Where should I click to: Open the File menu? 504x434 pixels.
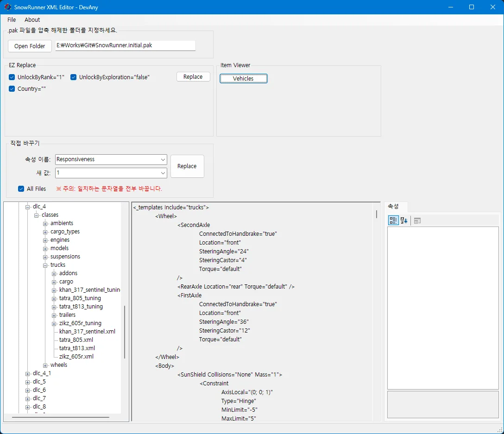pos(12,19)
